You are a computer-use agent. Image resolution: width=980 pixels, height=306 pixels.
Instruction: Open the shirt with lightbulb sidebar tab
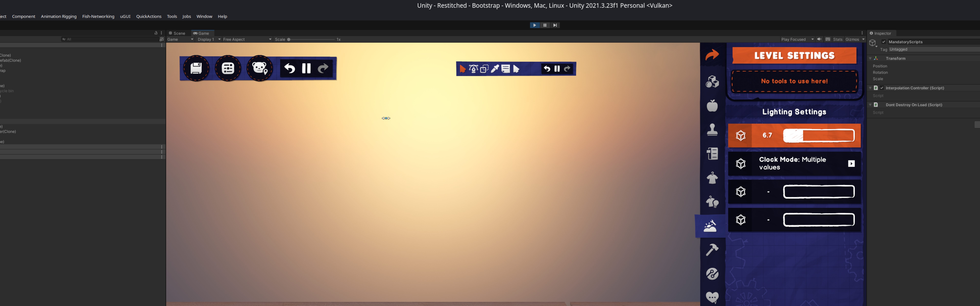712,202
